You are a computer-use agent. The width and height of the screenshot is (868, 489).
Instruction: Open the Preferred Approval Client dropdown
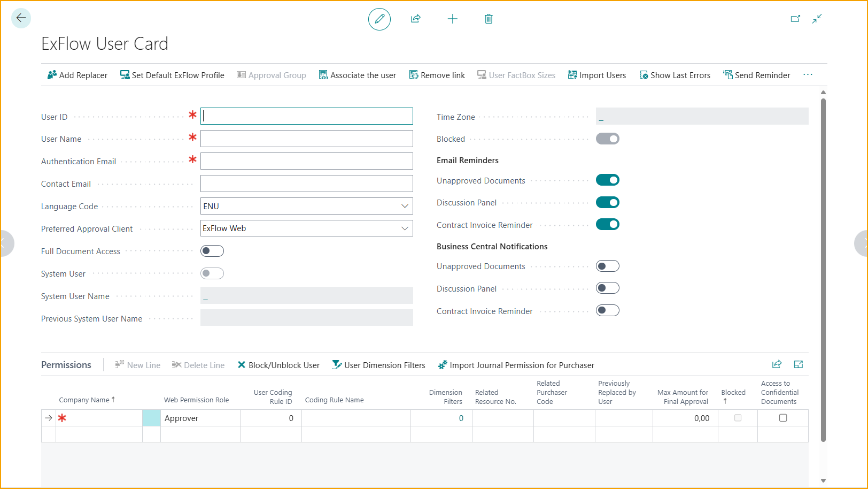click(405, 228)
